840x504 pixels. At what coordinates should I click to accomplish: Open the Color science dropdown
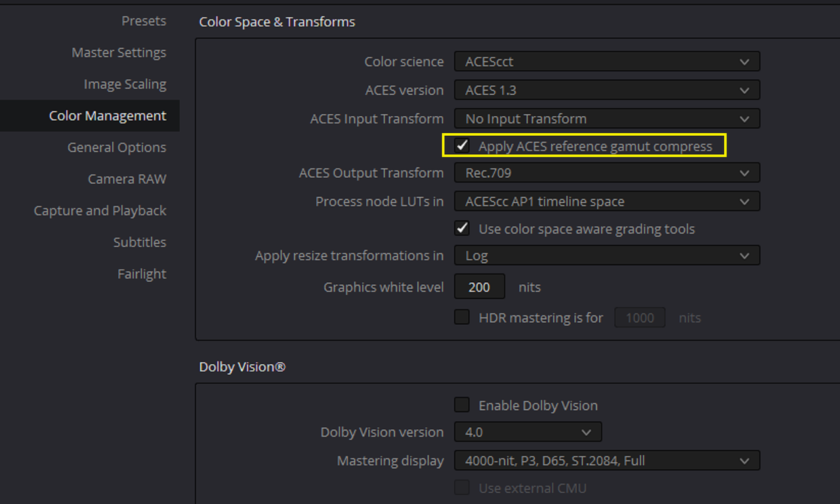607,62
